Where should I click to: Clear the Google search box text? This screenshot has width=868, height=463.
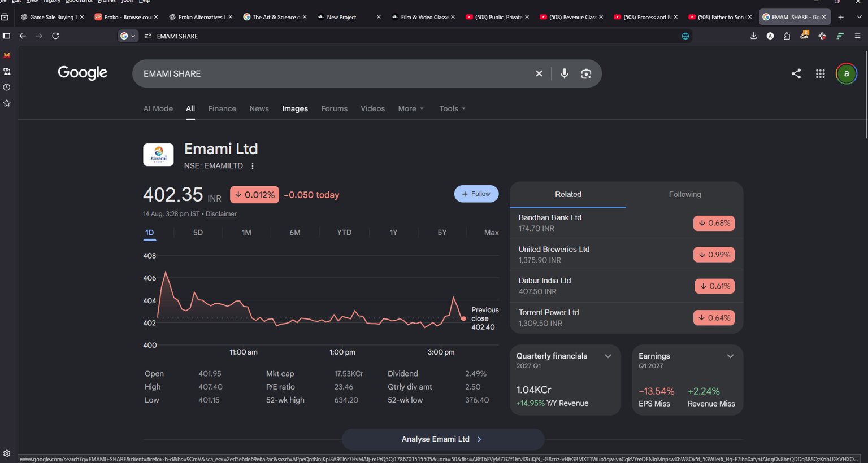tap(539, 73)
